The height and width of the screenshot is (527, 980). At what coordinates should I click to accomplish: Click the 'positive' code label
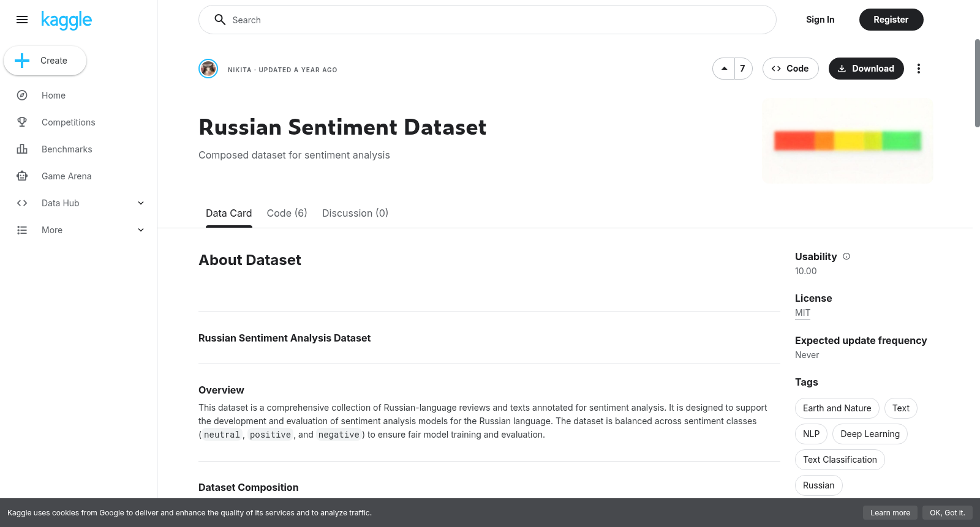pyautogui.click(x=270, y=435)
